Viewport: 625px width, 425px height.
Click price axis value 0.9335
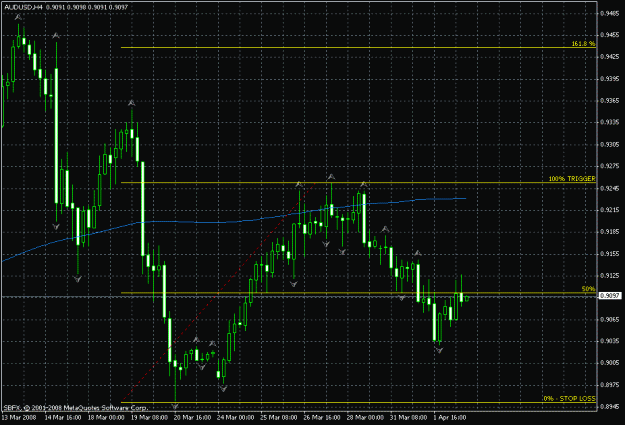click(610, 122)
